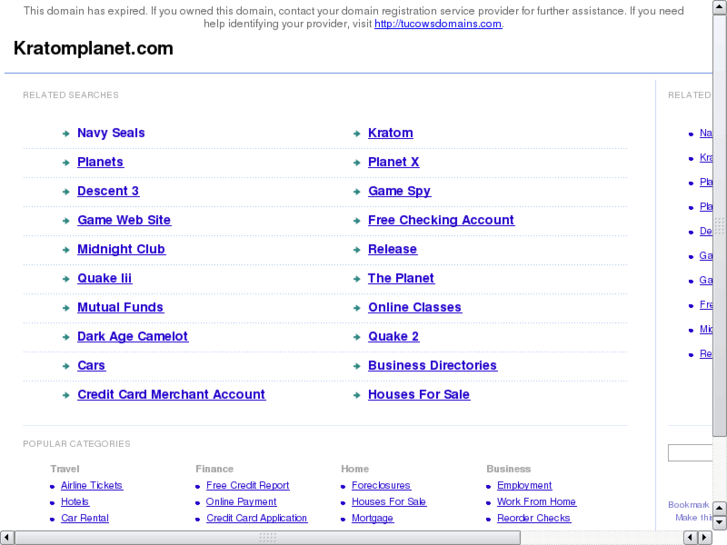Click Dark Age Camelot link
Screen dimensions: 727x545
click(x=132, y=337)
